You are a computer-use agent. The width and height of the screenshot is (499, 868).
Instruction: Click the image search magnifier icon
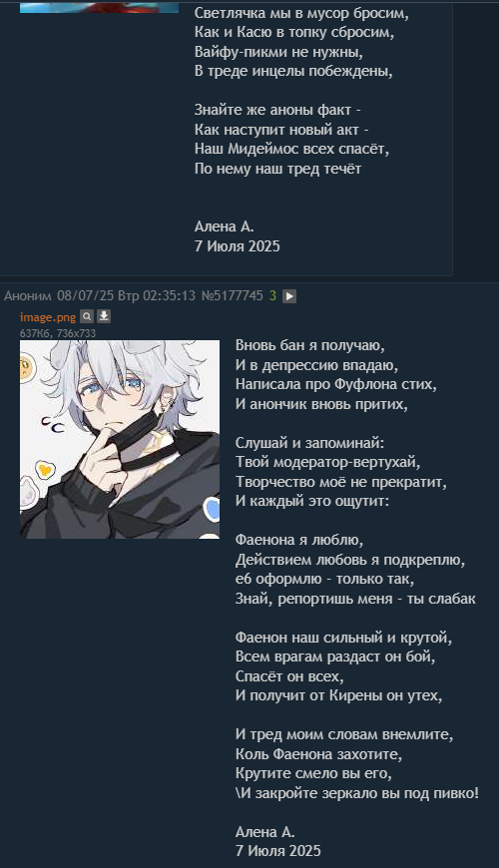[x=87, y=316]
